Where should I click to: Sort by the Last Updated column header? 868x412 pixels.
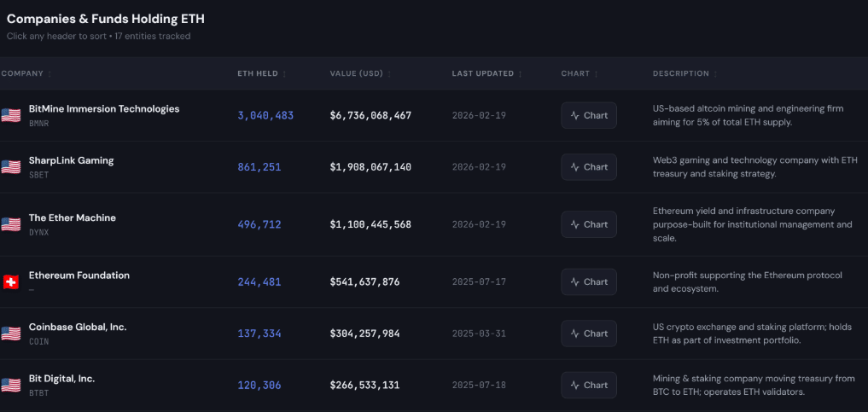click(483, 73)
